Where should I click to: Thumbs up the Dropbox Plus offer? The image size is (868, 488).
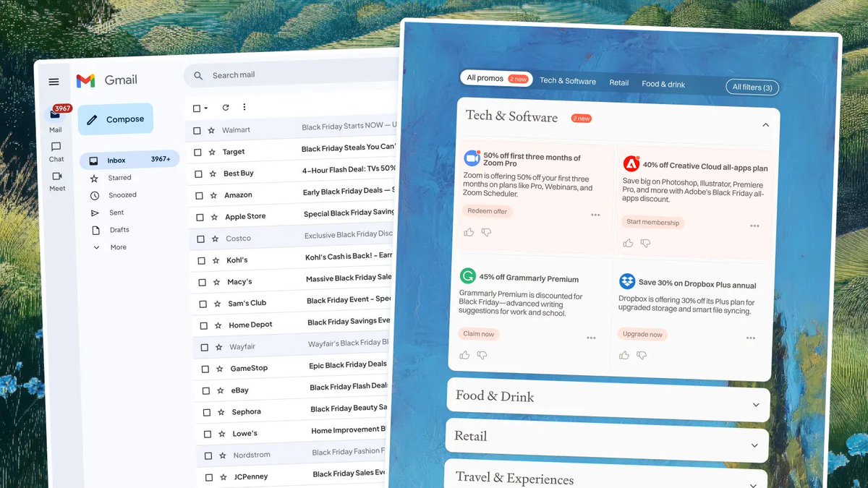(x=624, y=355)
